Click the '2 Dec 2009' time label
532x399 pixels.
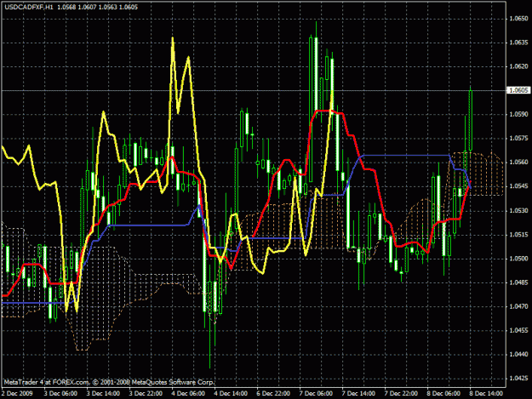click(17, 394)
